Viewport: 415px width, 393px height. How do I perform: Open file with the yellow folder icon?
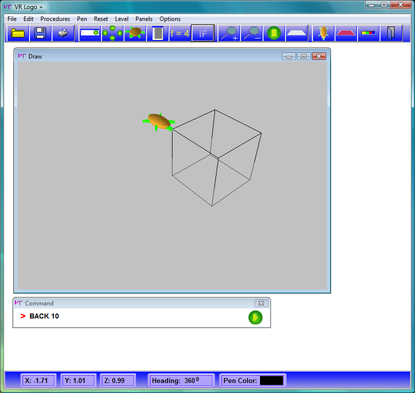18,33
